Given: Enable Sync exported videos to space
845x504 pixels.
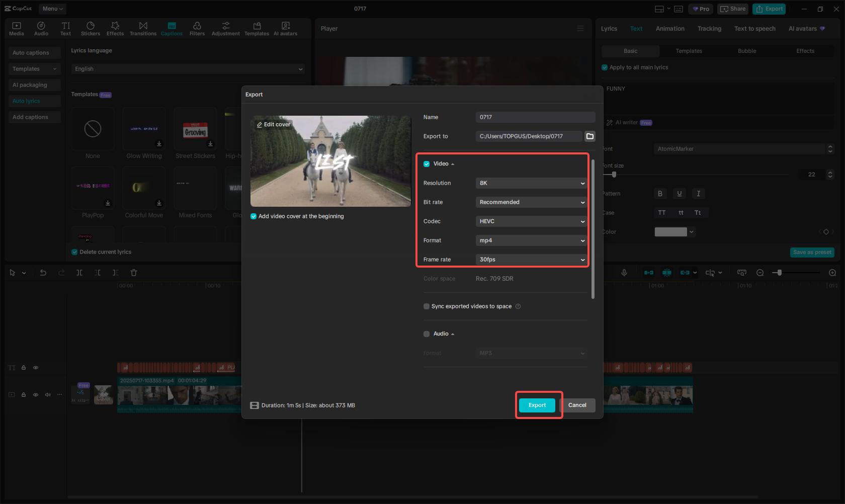Looking at the screenshot, I should tap(427, 306).
